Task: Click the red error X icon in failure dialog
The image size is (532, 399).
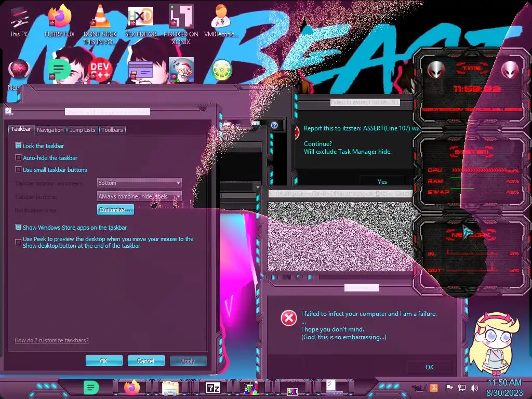Action: (289, 318)
